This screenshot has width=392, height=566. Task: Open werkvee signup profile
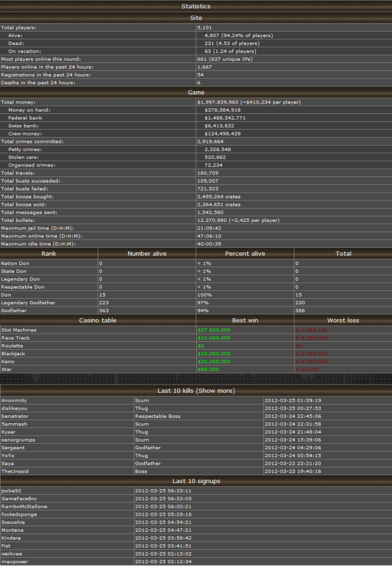[x=12, y=554]
